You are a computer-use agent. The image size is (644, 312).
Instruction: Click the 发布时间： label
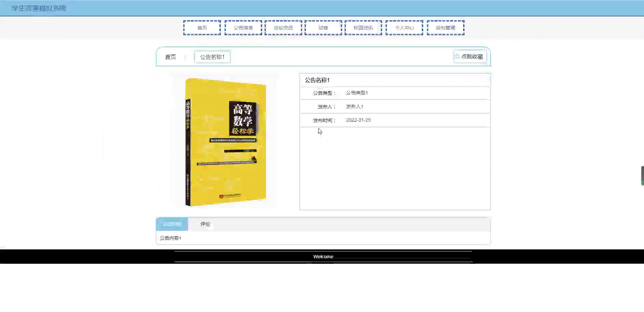pos(324,120)
